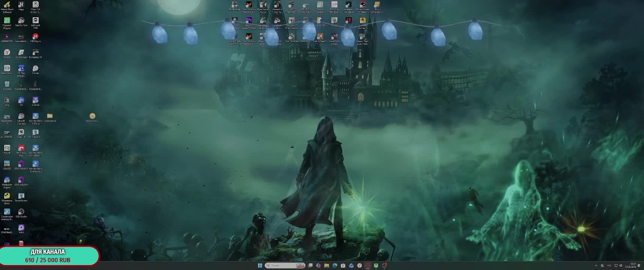Launch the 3uTools desktop shortcut
This screenshot has height=270, width=644.
pyautogui.click(x=35, y=101)
